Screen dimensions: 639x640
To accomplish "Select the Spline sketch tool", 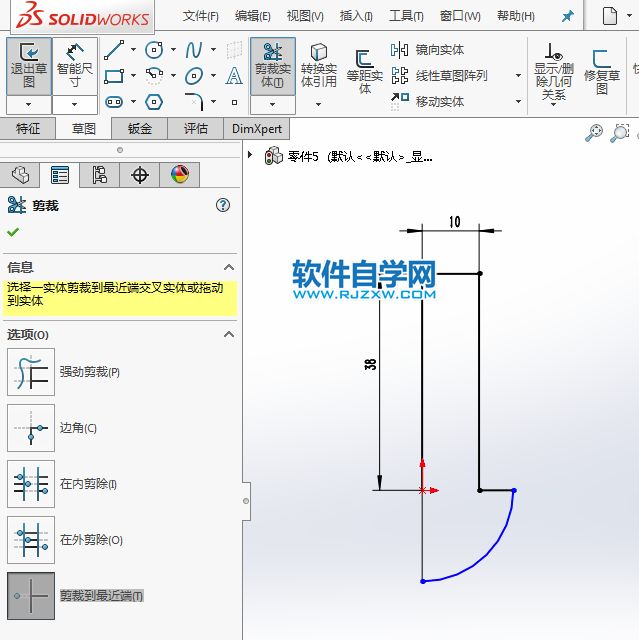I will (194, 50).
